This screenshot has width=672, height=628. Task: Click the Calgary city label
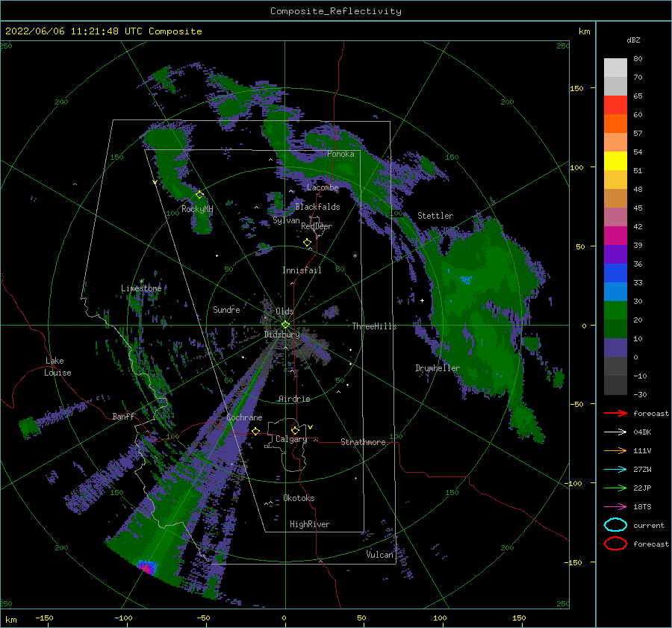point(291,439)
